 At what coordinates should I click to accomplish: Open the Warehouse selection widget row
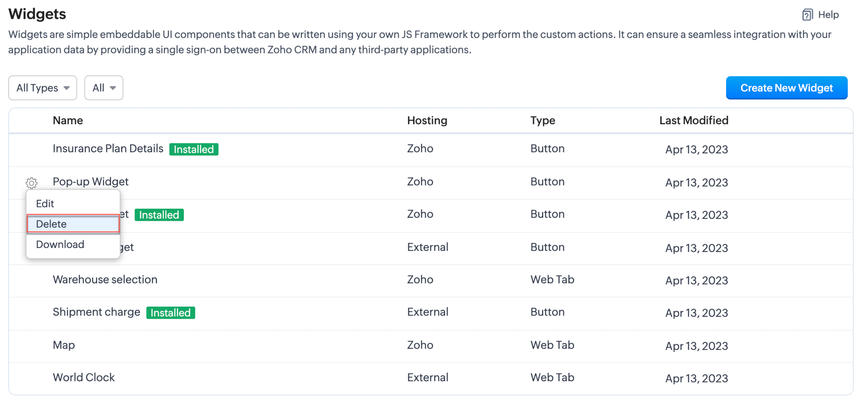click(x=105, y=280)
